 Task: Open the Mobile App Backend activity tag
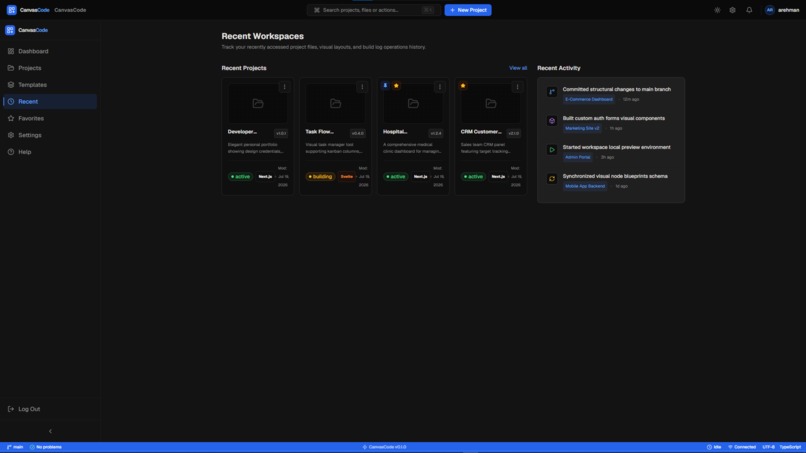coord(585,186)
